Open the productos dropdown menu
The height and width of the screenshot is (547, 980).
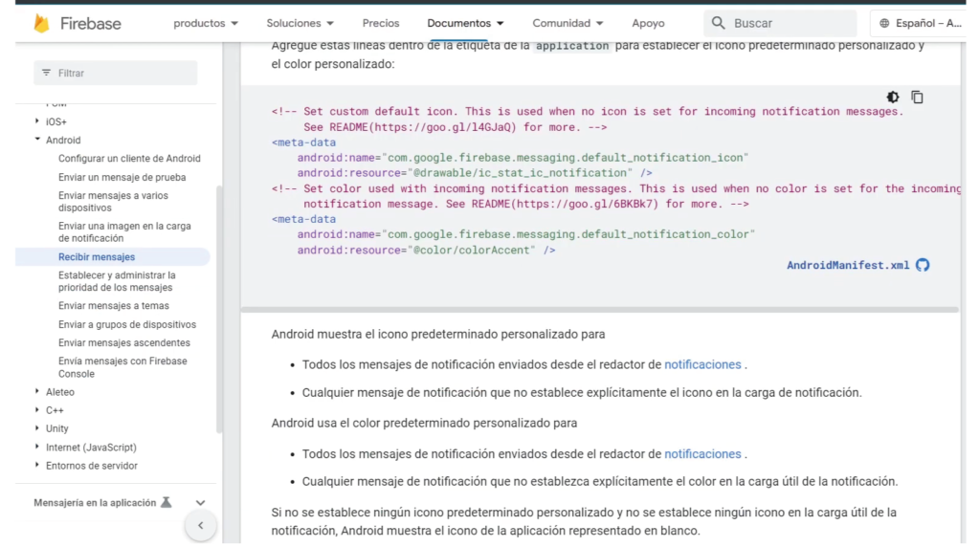click(x=206, y=23)
